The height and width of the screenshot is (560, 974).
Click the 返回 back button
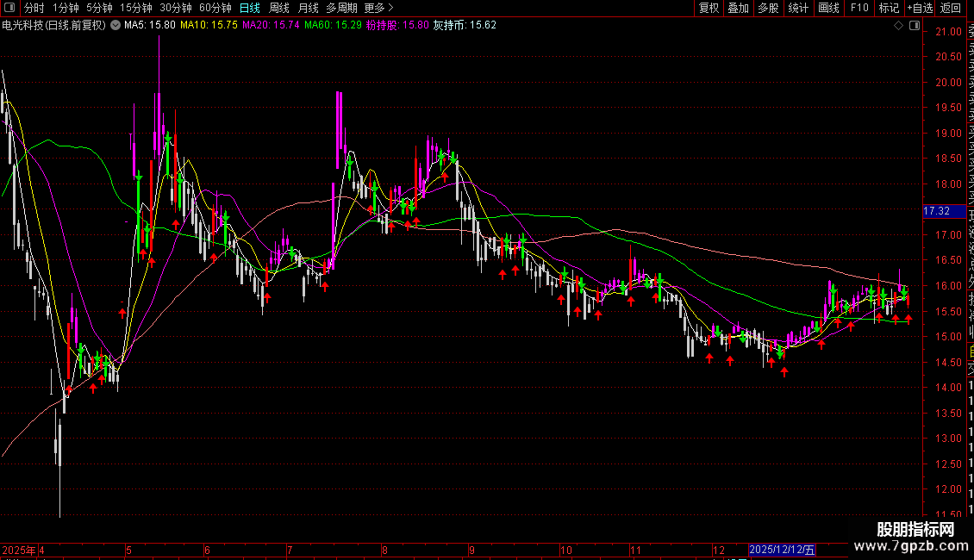tap(951, 8)
